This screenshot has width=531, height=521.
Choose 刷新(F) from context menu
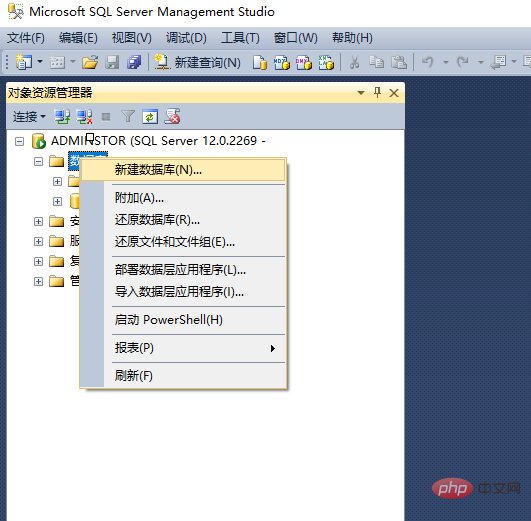[183, 376]
